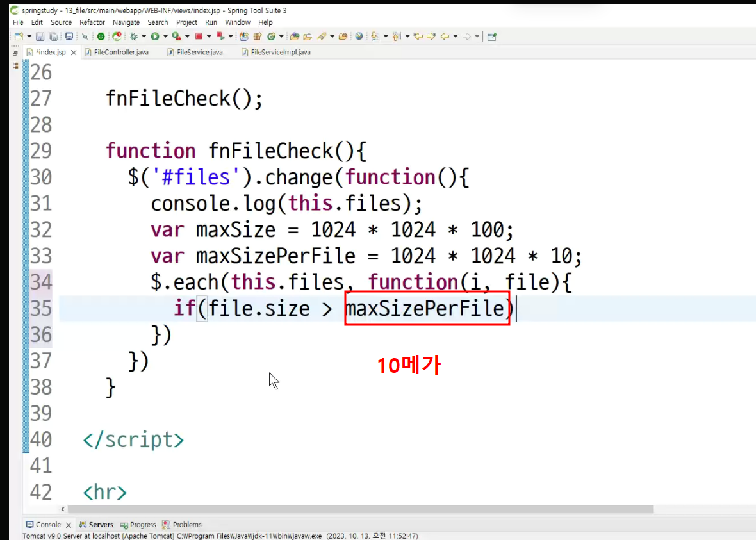The height and width of the screenshot is (540, 756).
Task: Close the index.jsp editor tab
Action: pyautogui.click(x=73, y=53)
